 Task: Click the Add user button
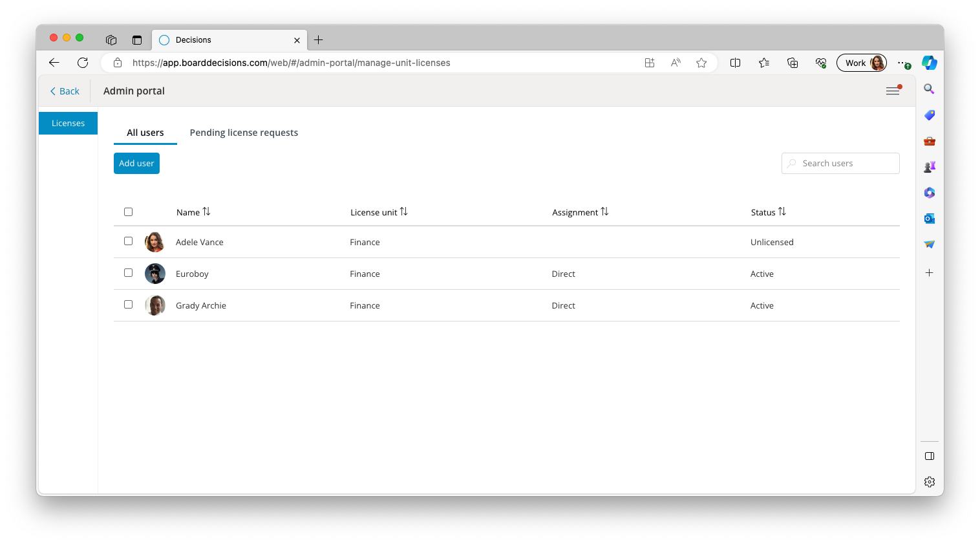coord(136,163)
